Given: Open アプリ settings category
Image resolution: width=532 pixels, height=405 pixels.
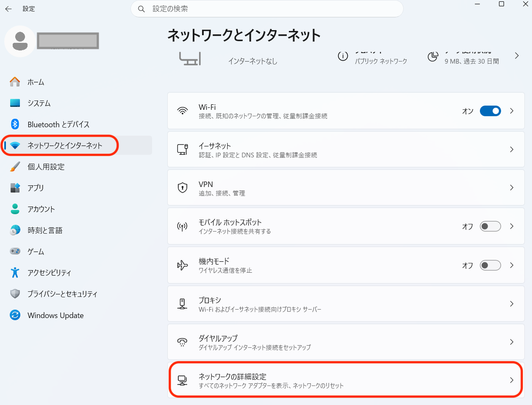Looking at the screenshot, I should tap(36, 188).
